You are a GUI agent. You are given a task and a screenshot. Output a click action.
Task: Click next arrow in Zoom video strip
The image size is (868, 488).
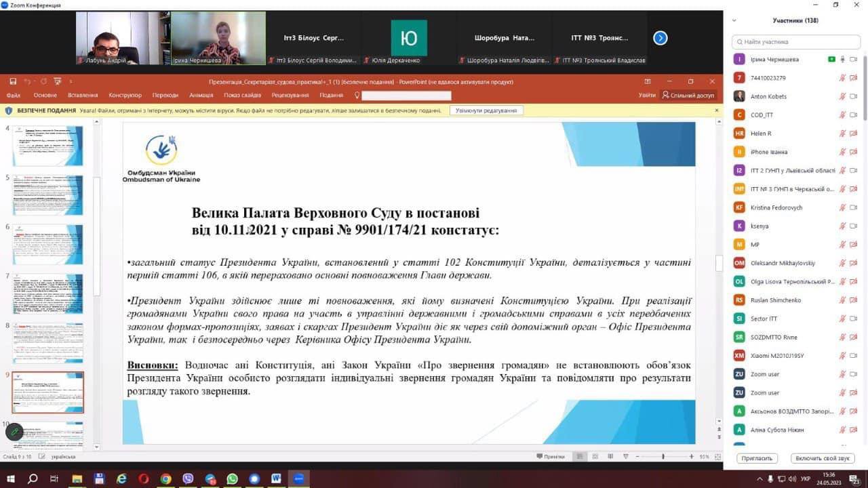coord(660,38)
